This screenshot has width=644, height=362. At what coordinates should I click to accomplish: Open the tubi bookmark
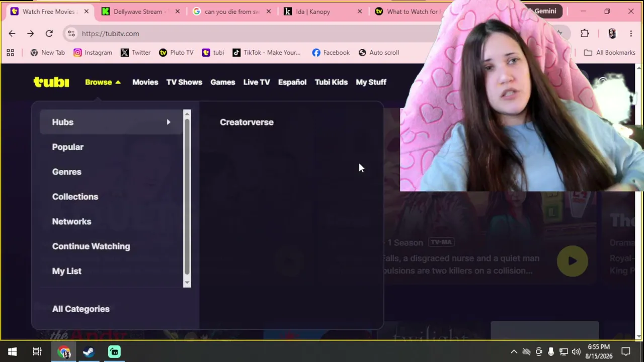click(213, 52)
